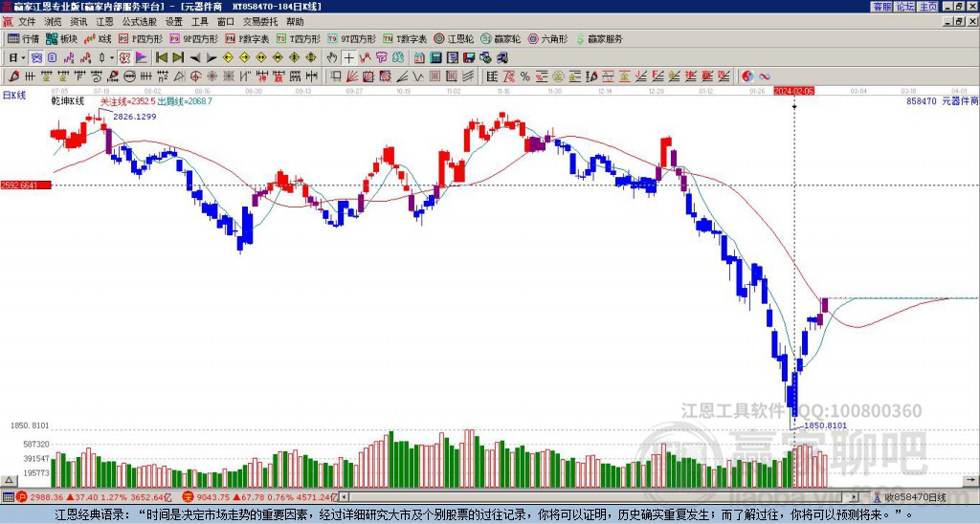This screenshot has width=980, height=524.
Task: Open the P数字表 tool
Action: (248, 38)
